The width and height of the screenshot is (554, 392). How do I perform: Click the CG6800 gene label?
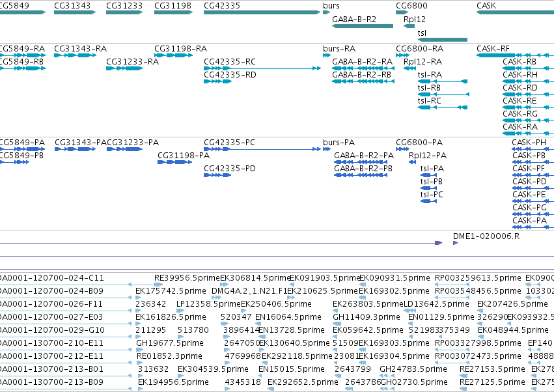pos(411,6)
